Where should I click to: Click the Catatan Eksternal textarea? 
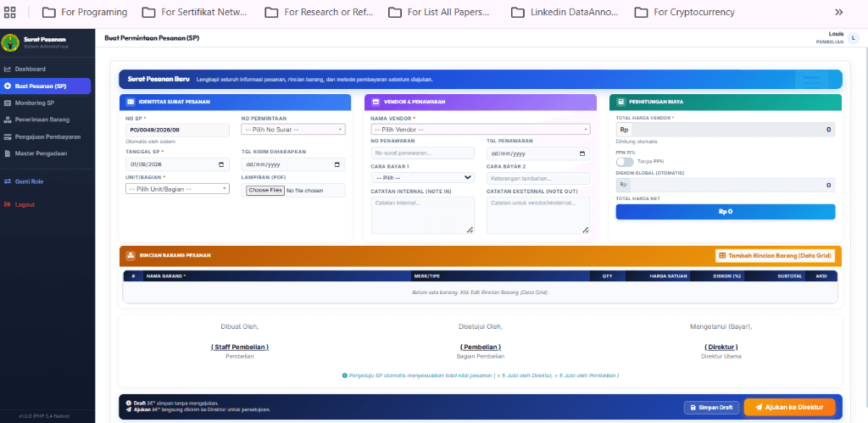point(538,215)
